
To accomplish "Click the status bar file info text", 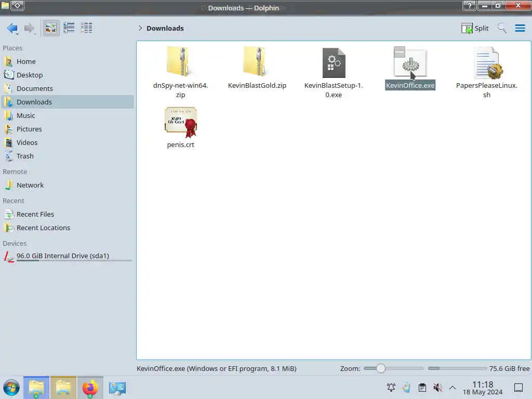I will click(x=217, y=368).
